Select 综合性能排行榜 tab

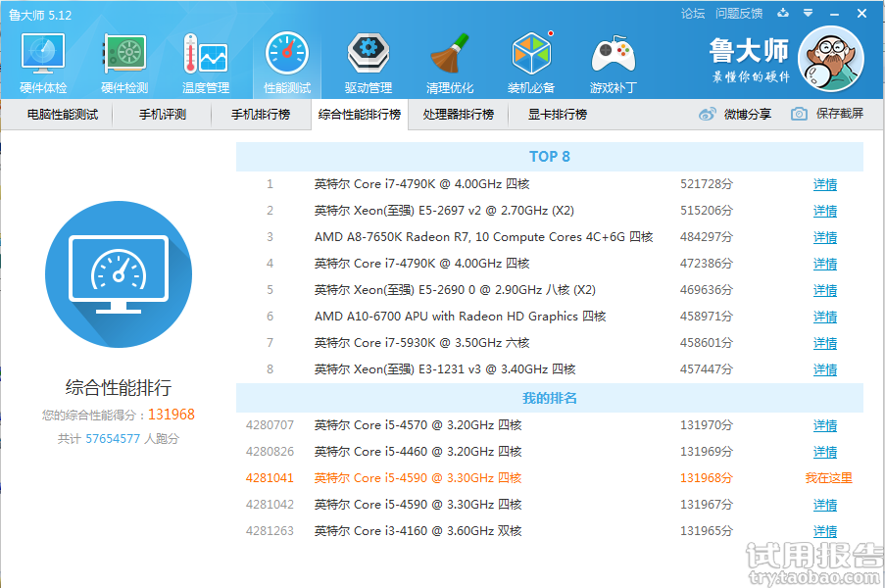coord(360,115)
